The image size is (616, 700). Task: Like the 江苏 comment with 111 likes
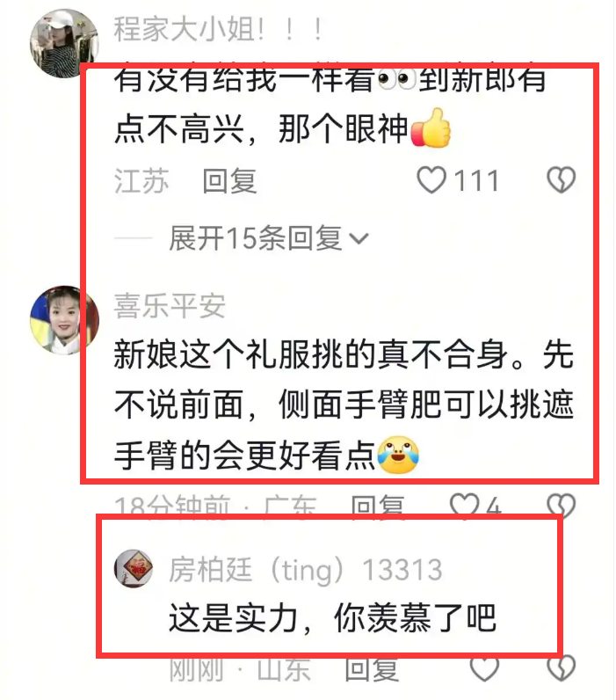[431, 180]
